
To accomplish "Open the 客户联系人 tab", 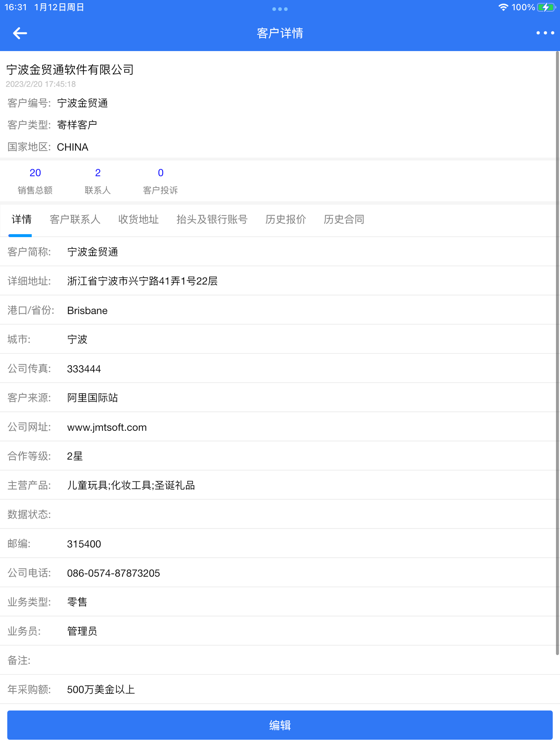I will pos(75,220).
